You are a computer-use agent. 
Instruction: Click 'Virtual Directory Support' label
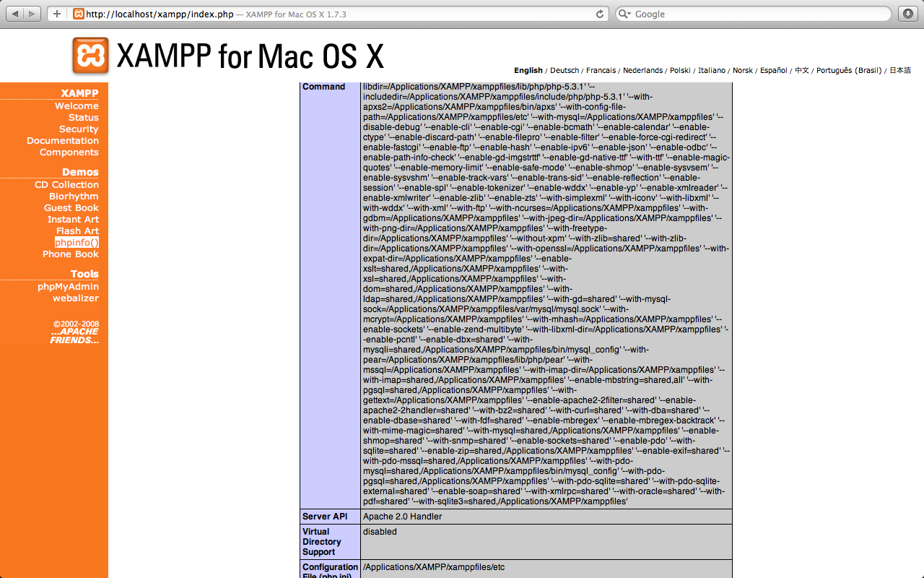click(322, 542)
